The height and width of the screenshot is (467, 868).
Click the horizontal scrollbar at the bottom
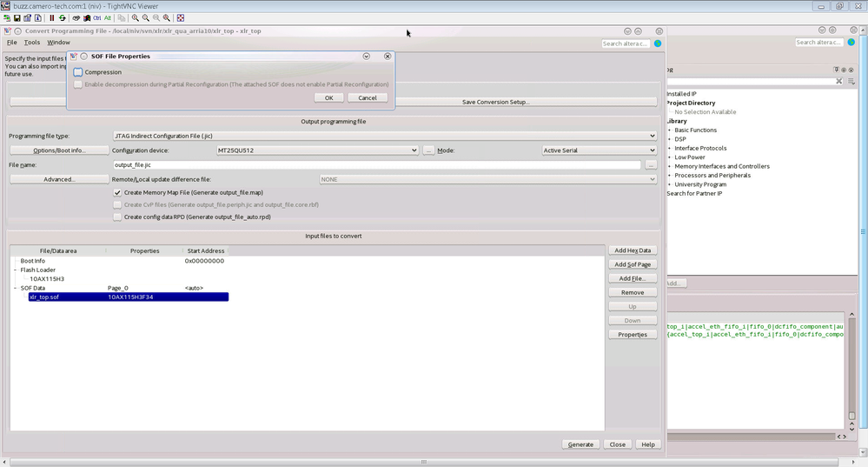(423, 462)
